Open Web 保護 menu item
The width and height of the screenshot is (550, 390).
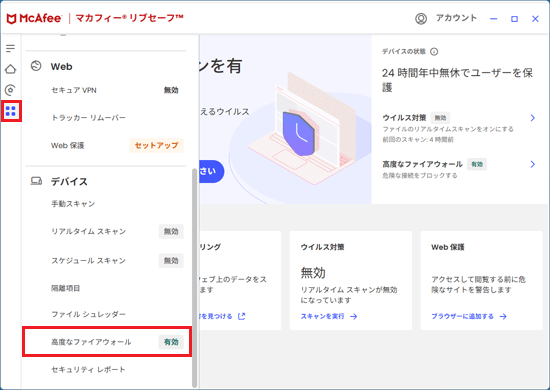(68, 145)
